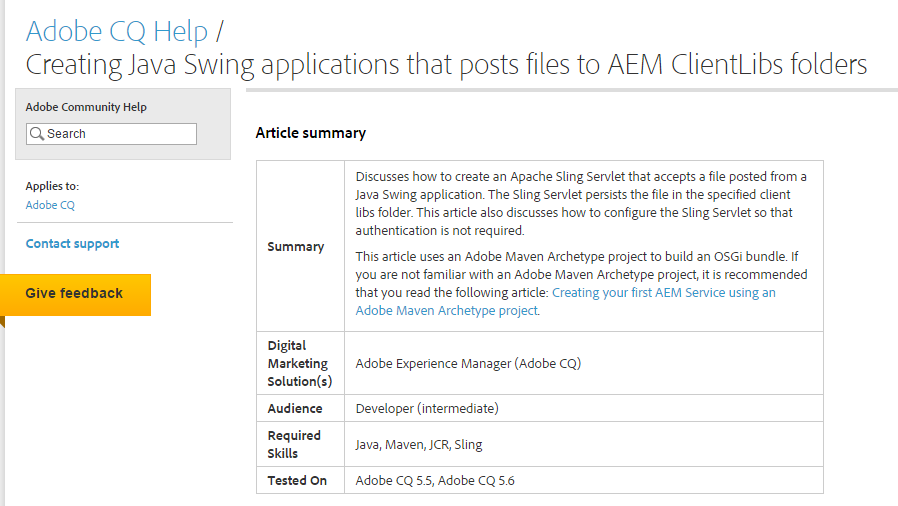Click the Give feedback button
The width and height of the screenshot is (898, 506).
point(75,294)
